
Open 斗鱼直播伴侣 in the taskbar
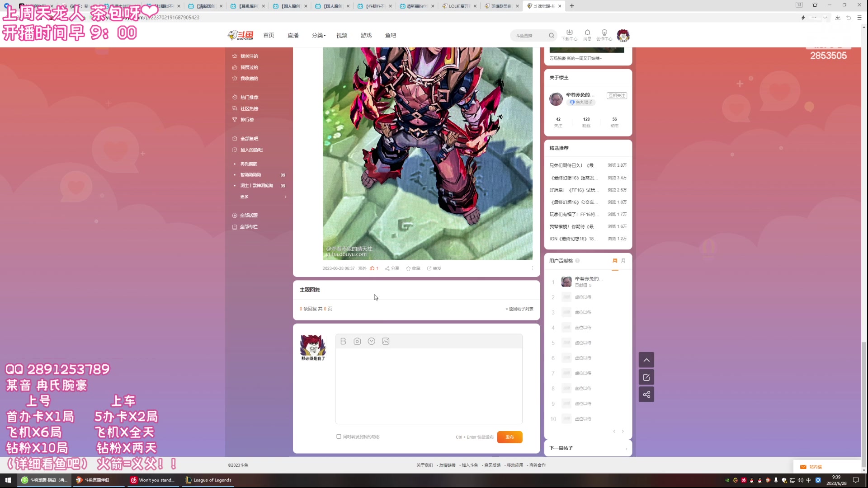point(98,480)
